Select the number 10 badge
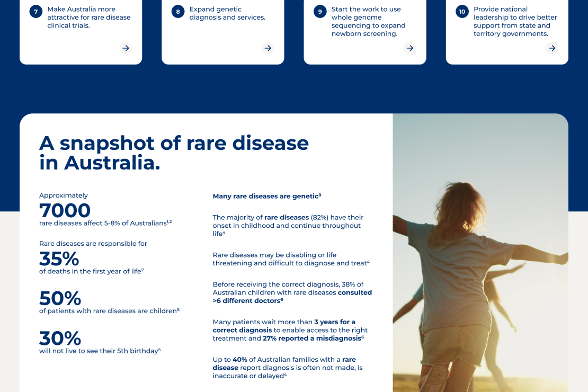Screen dimensions: 588x392 click(462, 12)
